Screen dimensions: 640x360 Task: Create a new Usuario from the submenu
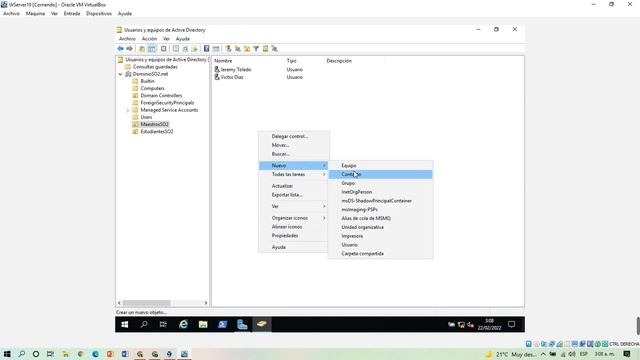coord(380,245)
